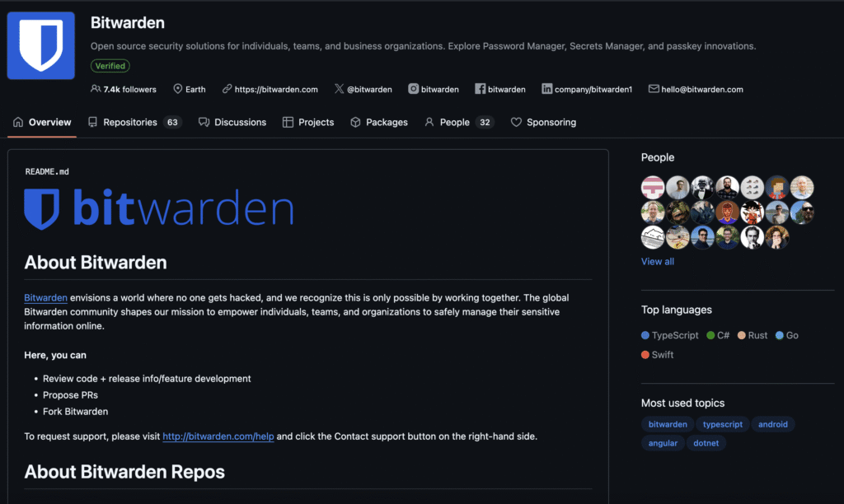Click the Rust language label
The image size is (844, 504).
point(757,335)
